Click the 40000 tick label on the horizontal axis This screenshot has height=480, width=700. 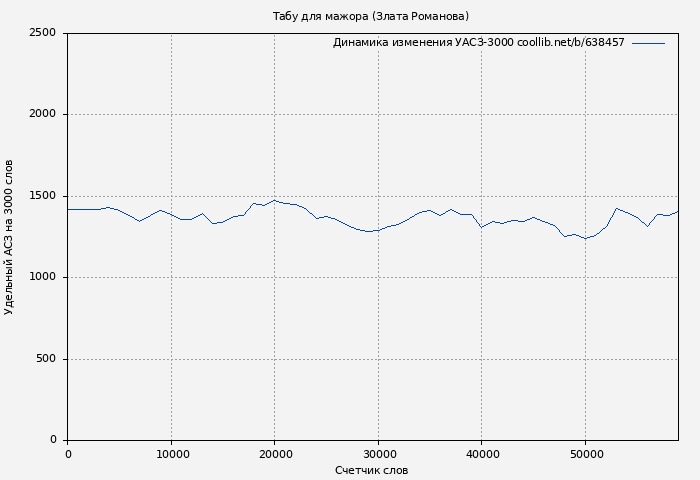(482, 455)
